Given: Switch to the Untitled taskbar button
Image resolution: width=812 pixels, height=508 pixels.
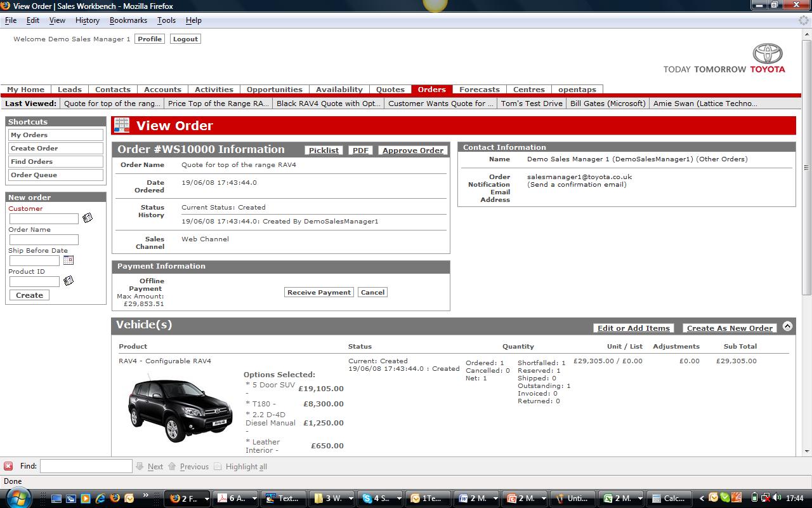Looking at the screenshot, I should [x=573, y=498].
